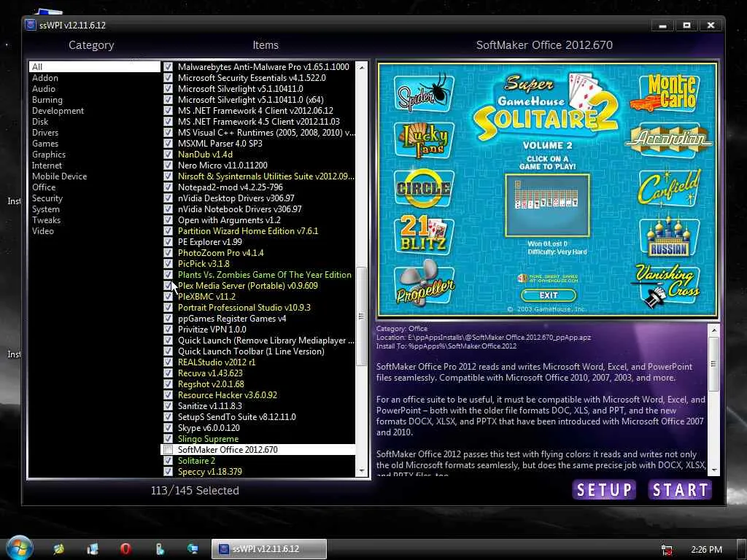Click the Monte Carlo game icon
Image resolution: width=747 pixels, height=560 pixels.
(665, 93)
